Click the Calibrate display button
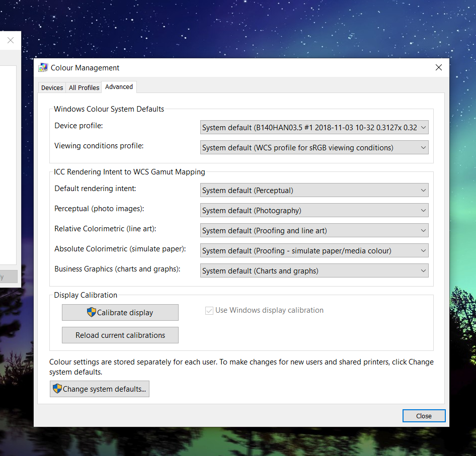The height and width of the screenshot is (456, 476). pos(120,313)
